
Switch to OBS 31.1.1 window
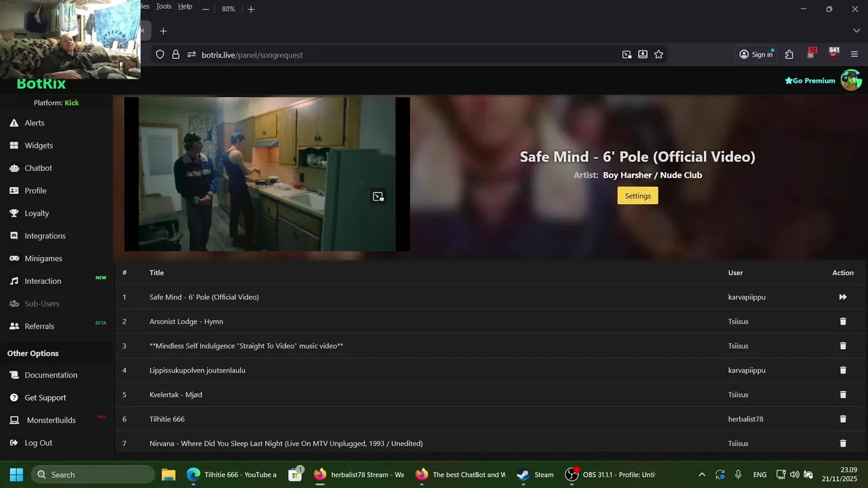tap(611, 474)
